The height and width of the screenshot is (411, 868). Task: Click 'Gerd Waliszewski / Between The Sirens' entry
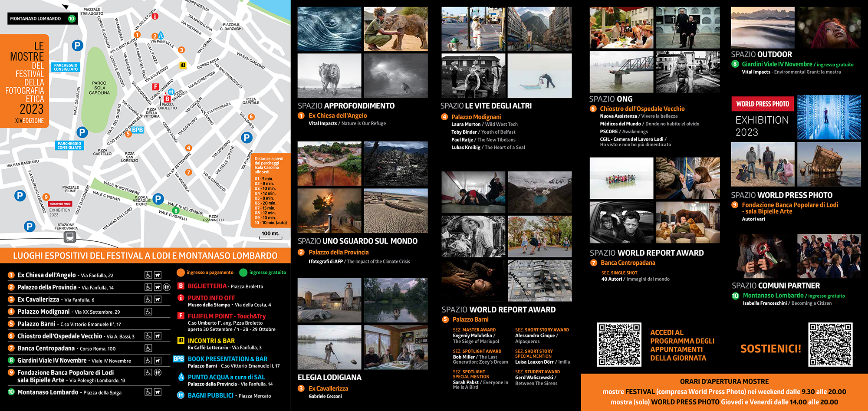click(537, 380)
